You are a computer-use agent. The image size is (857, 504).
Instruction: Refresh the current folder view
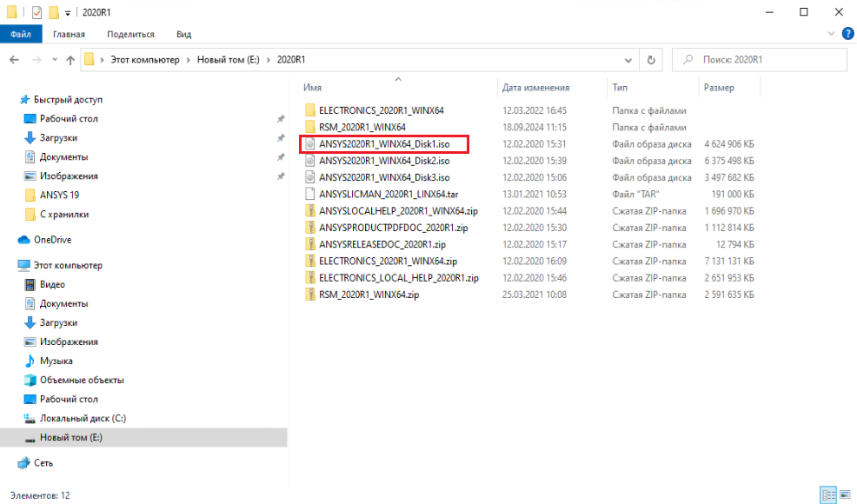pos(651,60)
